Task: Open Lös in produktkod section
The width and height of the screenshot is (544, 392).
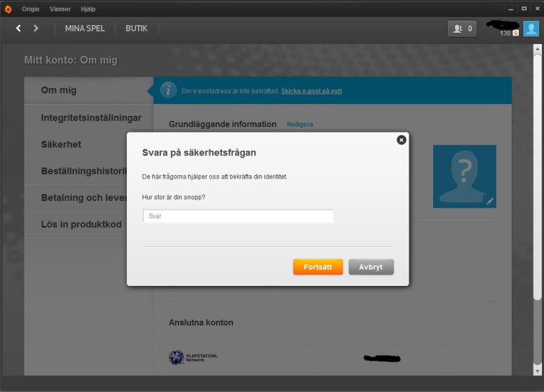Action: pyautogui.click(x=75, y=224)
